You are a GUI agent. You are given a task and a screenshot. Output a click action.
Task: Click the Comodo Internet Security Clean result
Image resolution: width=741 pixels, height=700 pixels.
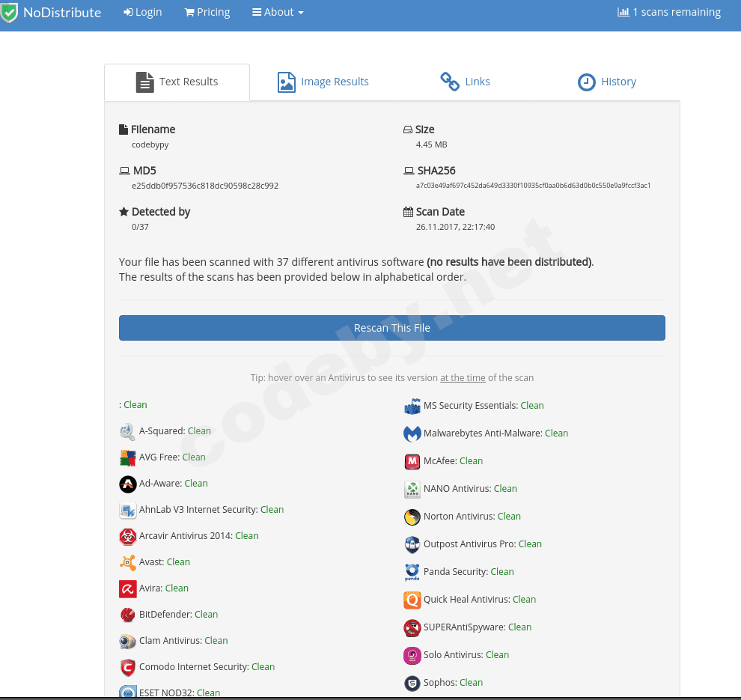pos(263,667)
